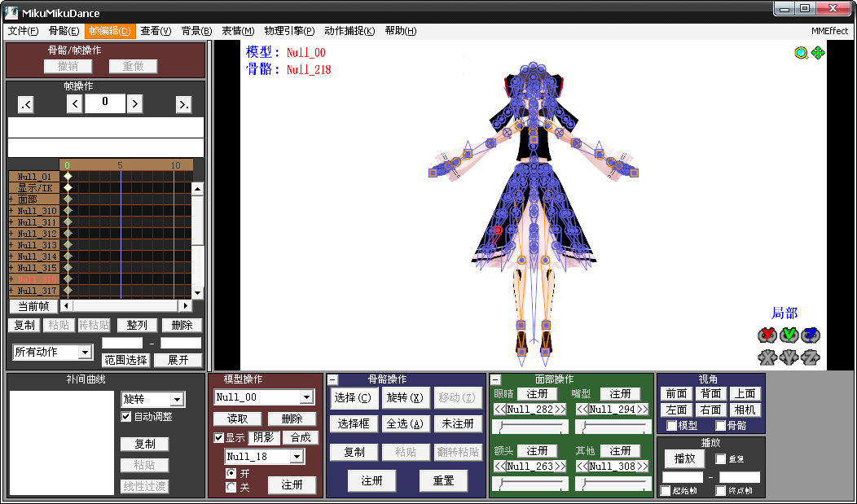Click the 全选(A) select all button
Viewport: 857px width, 504px height.
(404, 423)
